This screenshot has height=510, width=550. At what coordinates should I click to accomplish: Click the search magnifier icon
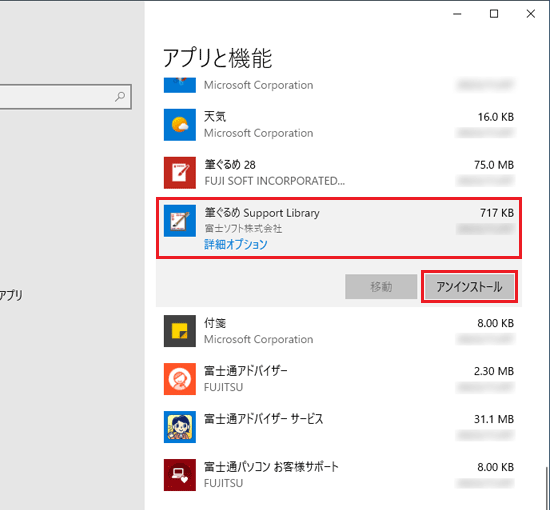[x=120, y=96]
